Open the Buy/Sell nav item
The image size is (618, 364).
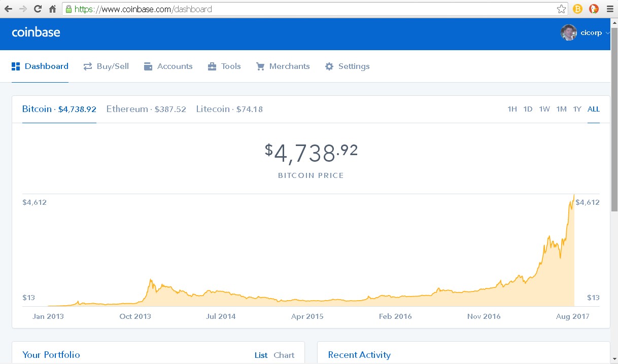click(x=106, y=66)
